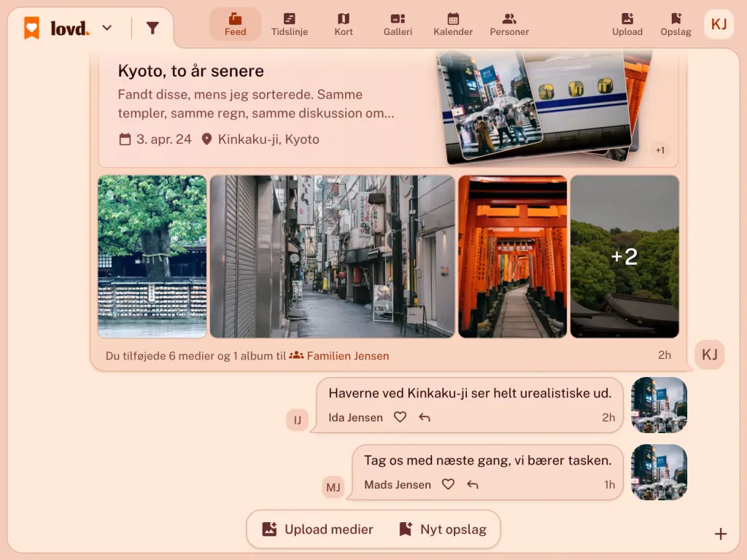Switch to the Feed tab
The image size is (747, 560).
(x=236, y=25)
